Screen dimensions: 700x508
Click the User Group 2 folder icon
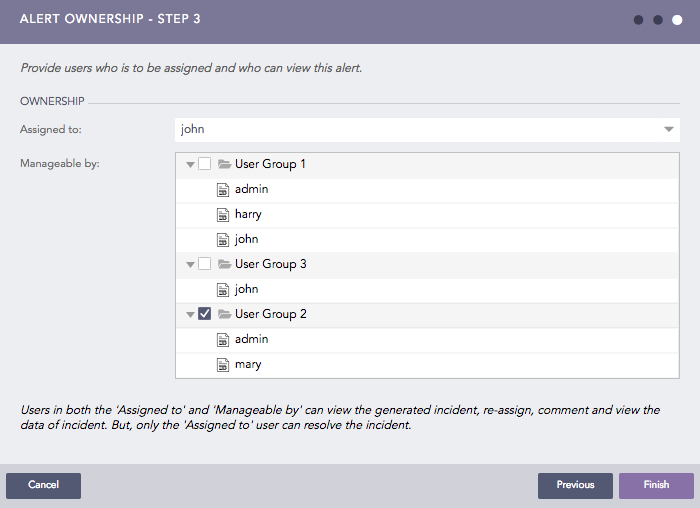pos(224,314)
